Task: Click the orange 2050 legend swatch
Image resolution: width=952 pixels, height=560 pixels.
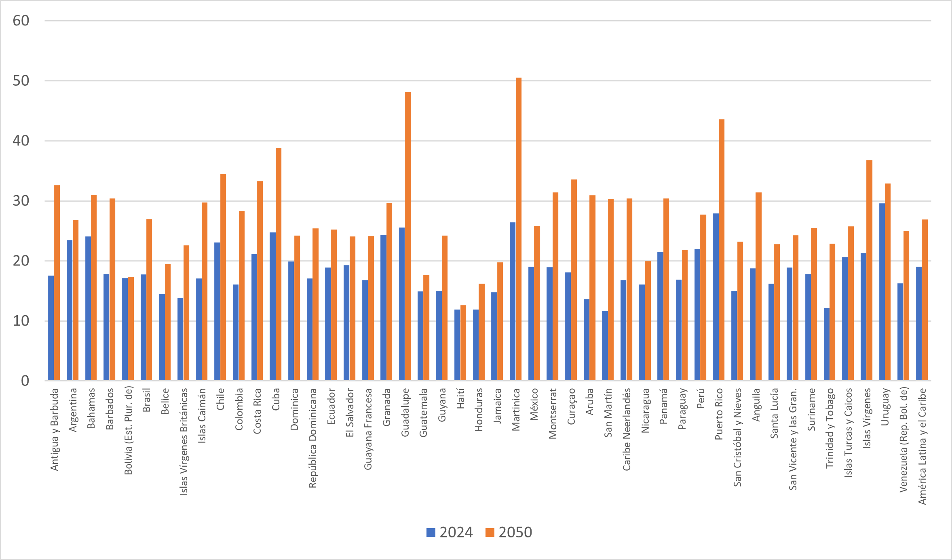Action: click(490, 533)
